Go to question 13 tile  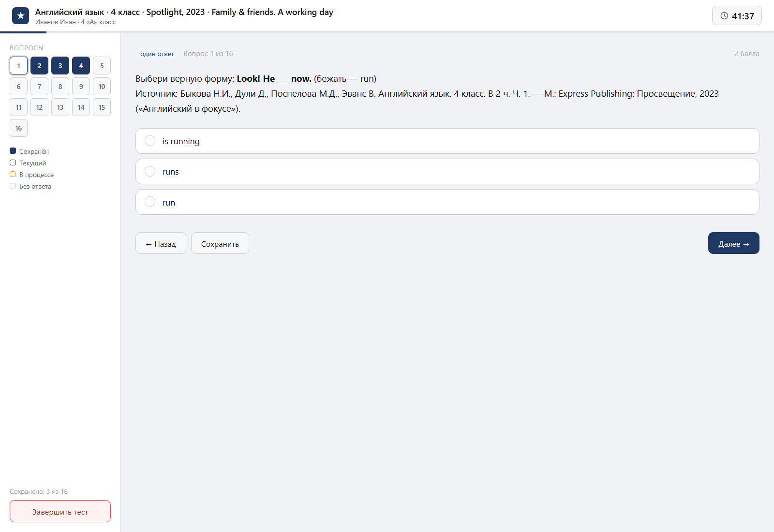(x=60, y=107)
